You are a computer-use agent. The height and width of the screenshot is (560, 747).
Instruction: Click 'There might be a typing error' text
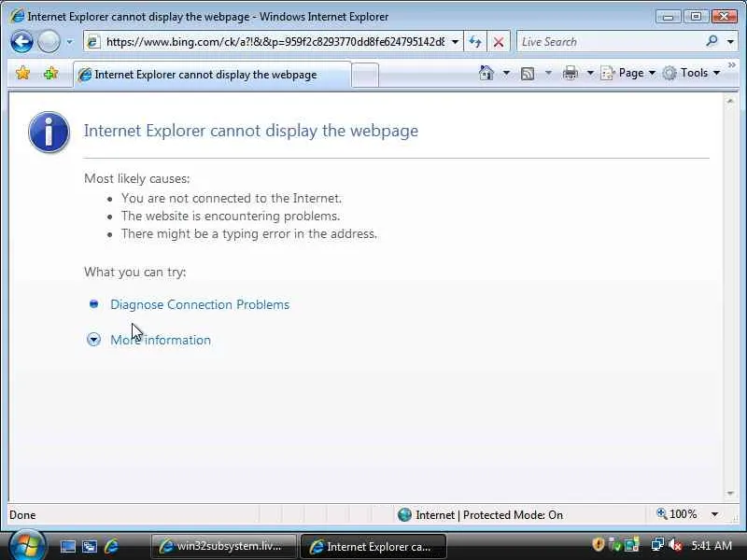click(x=248, y=234)
